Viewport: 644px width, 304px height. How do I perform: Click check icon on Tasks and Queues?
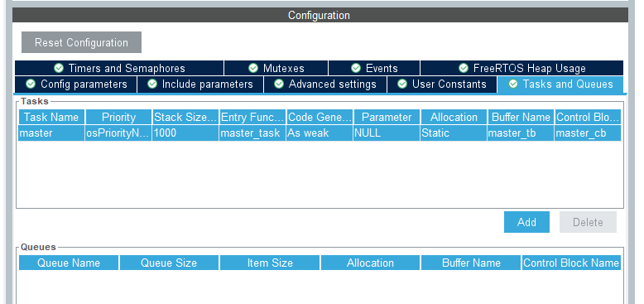[513, 84]
